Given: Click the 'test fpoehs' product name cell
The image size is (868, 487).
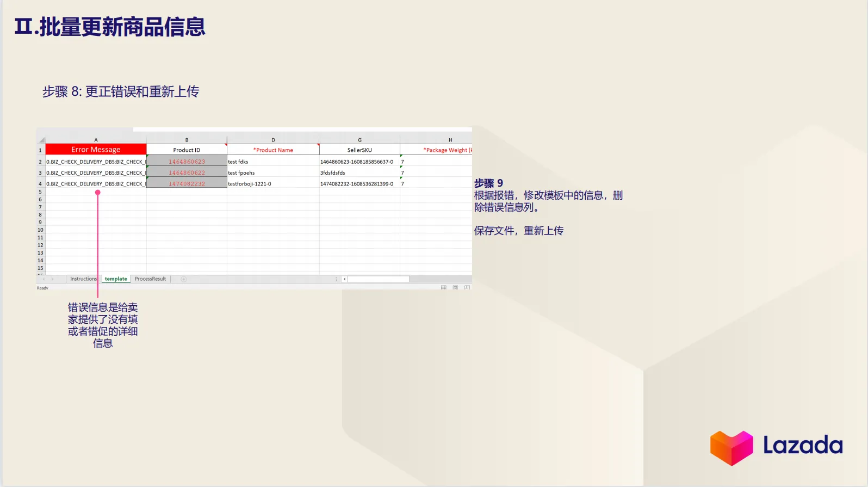Looking at the screenshot, I should 273,172.
